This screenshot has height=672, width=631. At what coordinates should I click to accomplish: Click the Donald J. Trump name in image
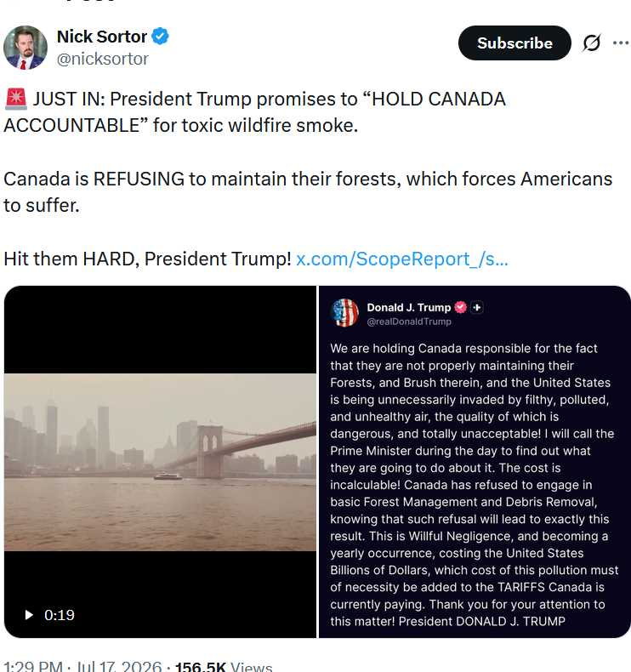(x=409, y=307)
